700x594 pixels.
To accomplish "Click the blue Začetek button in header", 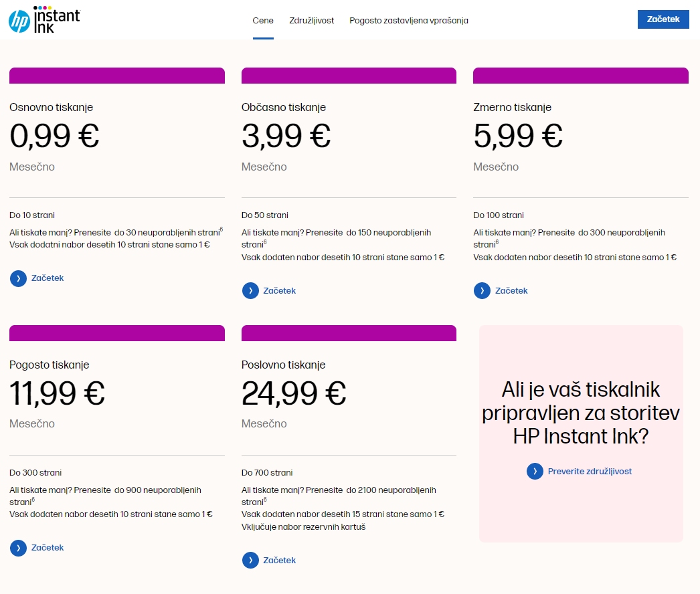I will (x=663, y=19).
